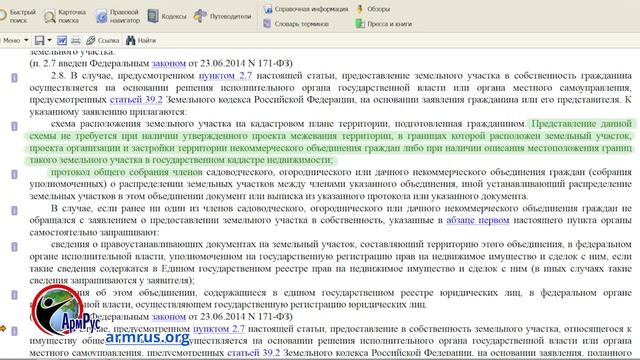Screen dimensions: 640x360
Task: Launch Правовой навигатор
Action: pyautogui.click(x=118, y=16)
